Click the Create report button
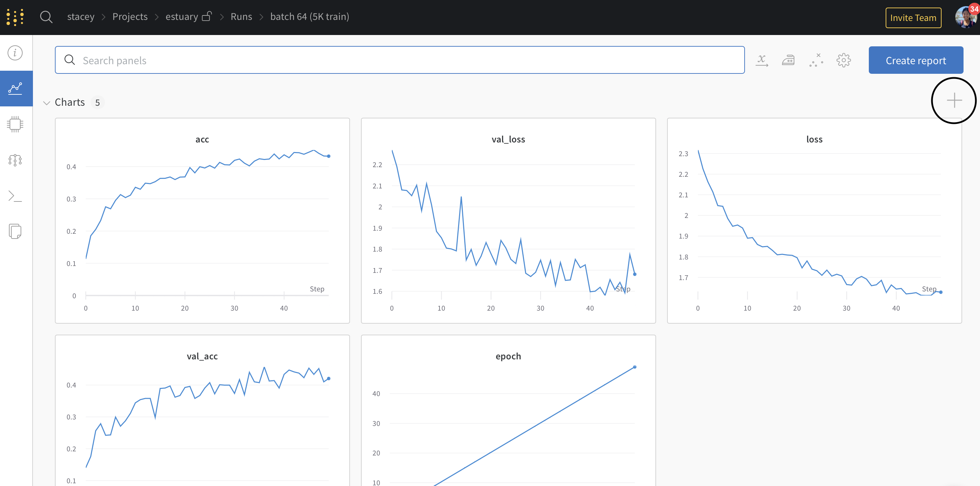The image size is (980, 486). [x=915, y=60]
